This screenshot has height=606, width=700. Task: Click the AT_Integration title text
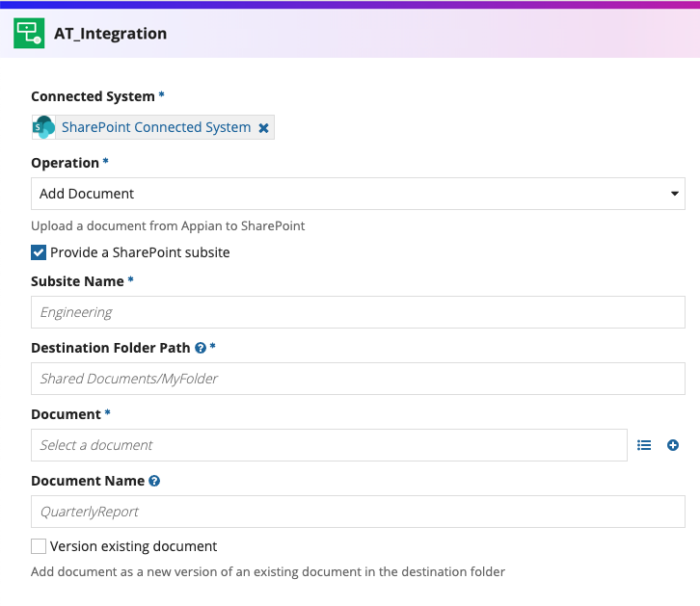point(110,34)
